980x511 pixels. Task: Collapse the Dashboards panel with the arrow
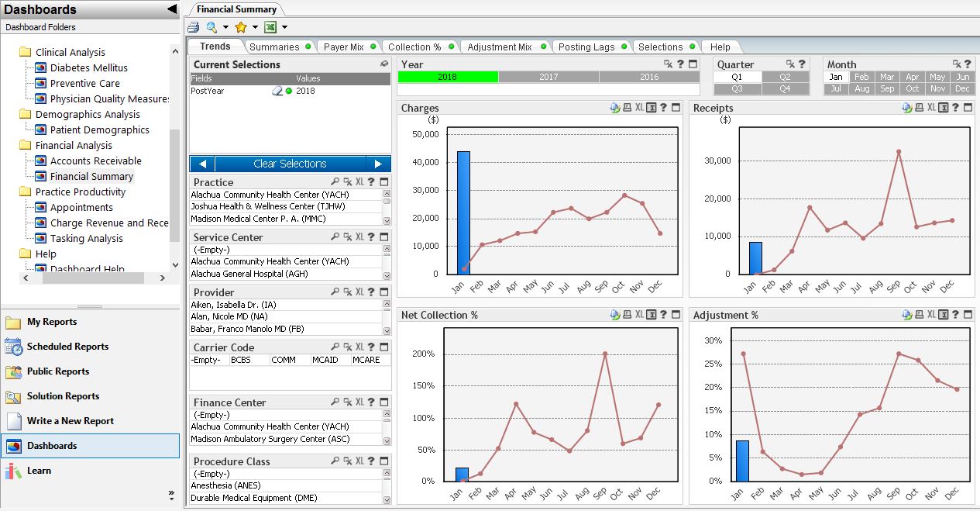172,9
